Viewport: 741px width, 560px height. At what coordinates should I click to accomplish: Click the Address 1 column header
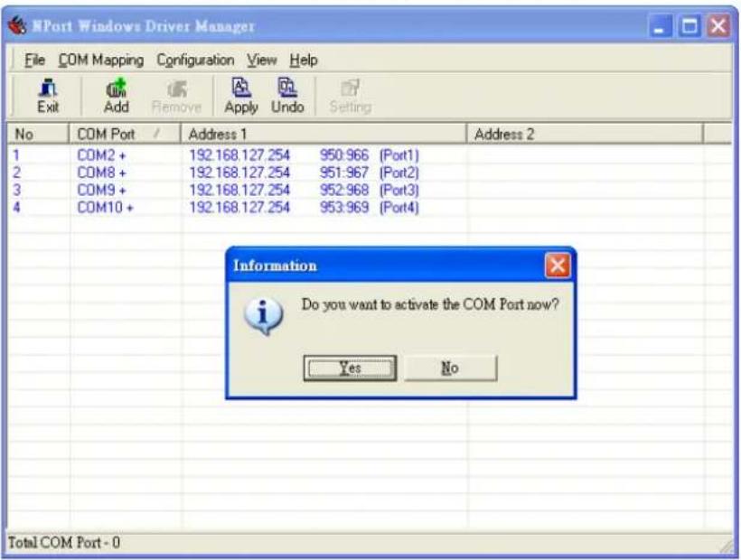[324, 134]
